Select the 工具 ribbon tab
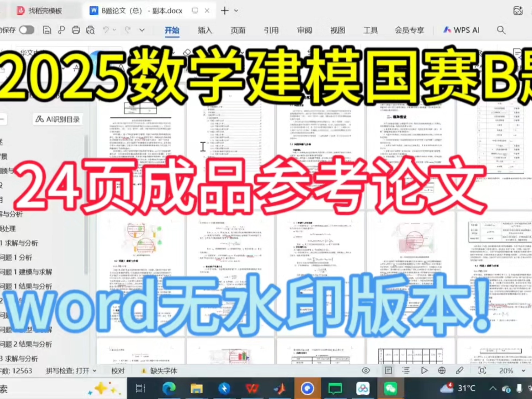This screenshot has height=399, width=532. click(x=370, y=30)
